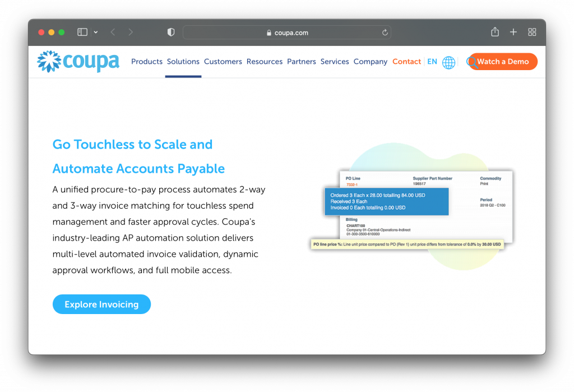The width and height of the screenshot is (574, 392).
Task: Reload the page with the refresh icon
Action: 385,33
